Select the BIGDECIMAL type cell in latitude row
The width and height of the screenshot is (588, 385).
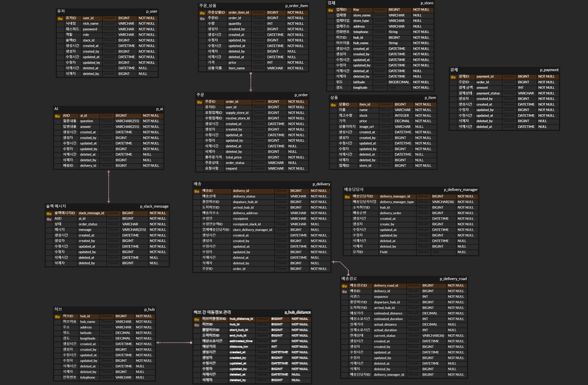click(399, 82)
